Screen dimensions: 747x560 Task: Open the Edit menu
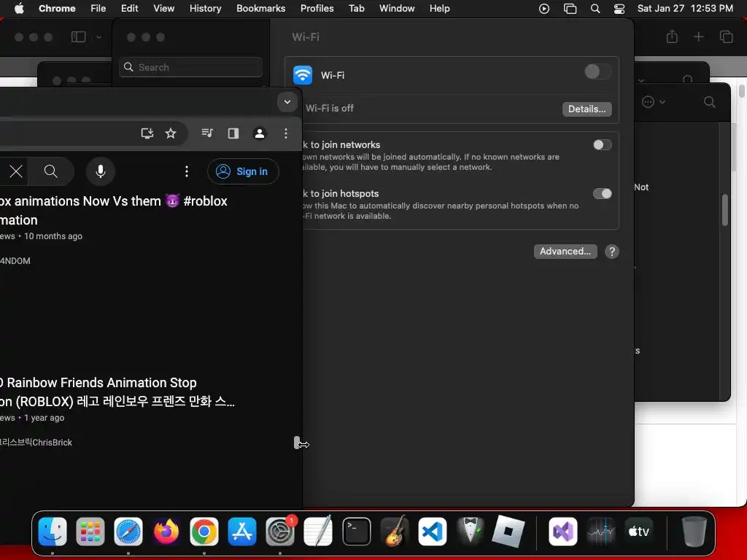pyautogui.click(x=130, y=8)
